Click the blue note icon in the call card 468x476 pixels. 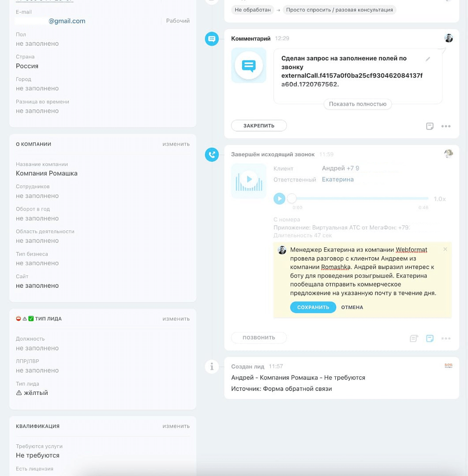[x=430, y=338]
